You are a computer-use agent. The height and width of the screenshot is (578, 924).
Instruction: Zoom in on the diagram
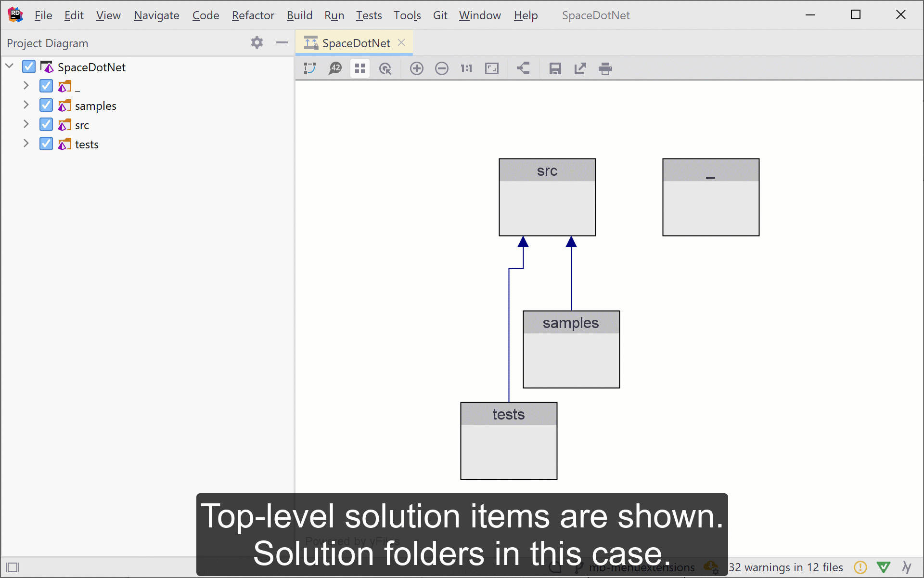pyautogui.click(x=417, y=68)
